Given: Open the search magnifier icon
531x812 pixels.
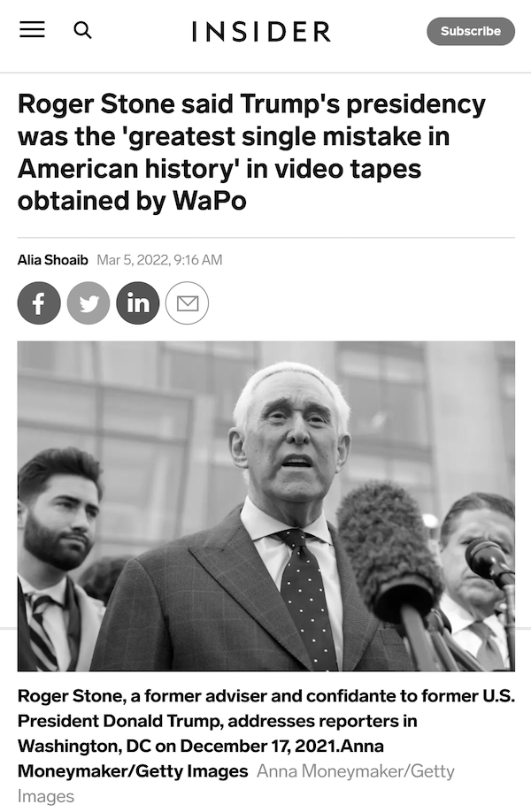Looking at the screenshot, I should (x=82, y=31).
